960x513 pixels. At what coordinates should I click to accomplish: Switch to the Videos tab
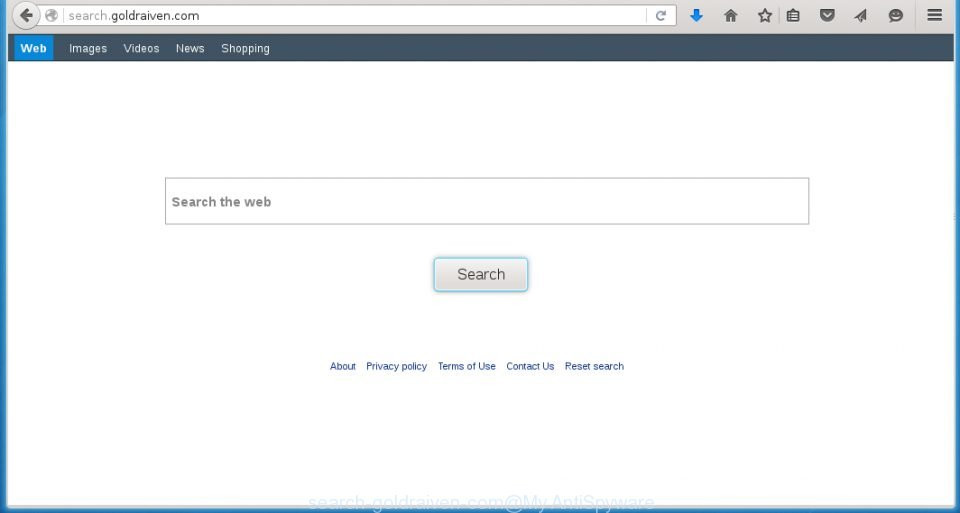[x=141, y=48]
